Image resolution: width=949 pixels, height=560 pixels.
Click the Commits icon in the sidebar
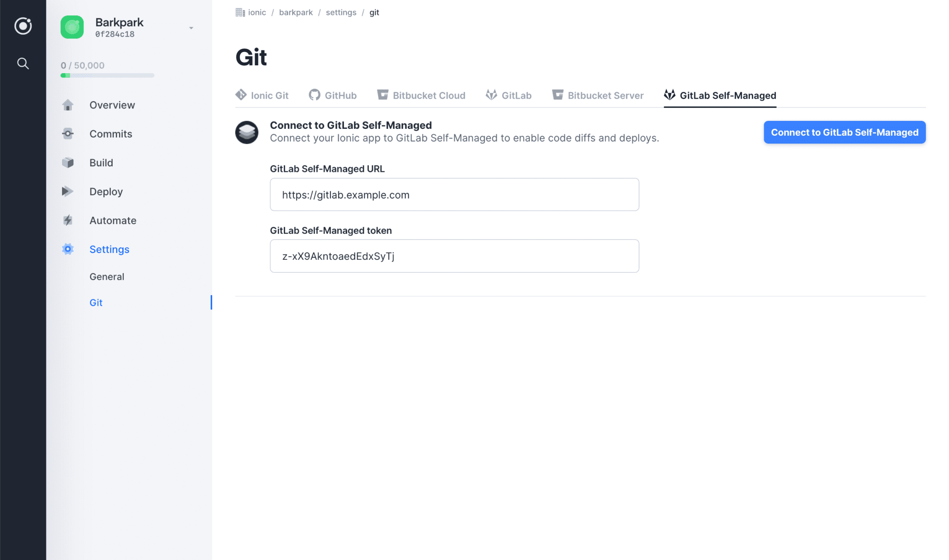[x=68, y=134]
